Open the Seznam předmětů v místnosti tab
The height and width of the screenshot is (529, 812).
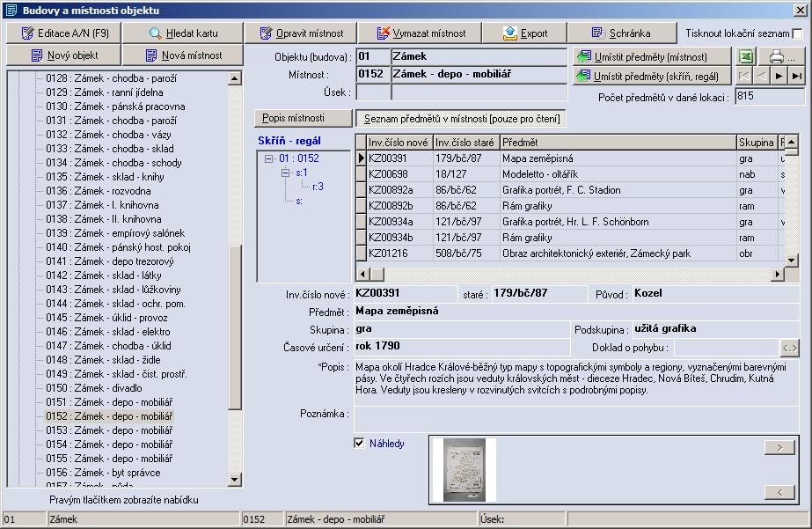[x=461, y=119]
